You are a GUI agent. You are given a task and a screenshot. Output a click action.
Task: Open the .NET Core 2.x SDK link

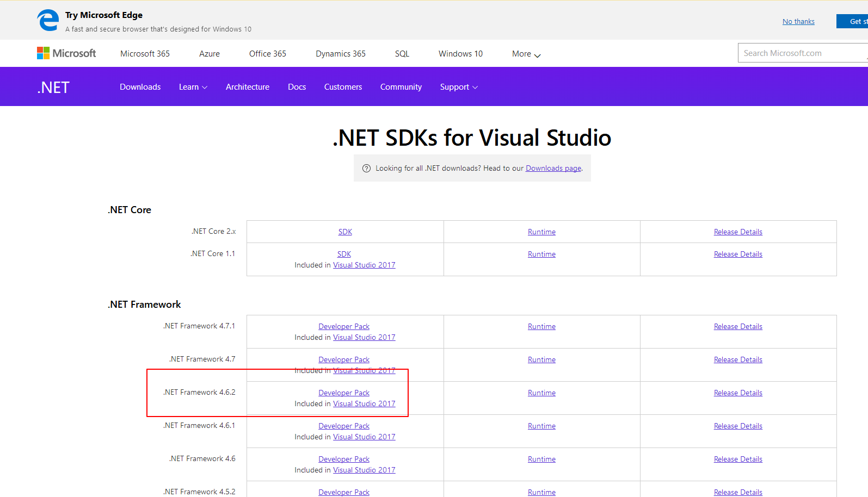(345, 232)
